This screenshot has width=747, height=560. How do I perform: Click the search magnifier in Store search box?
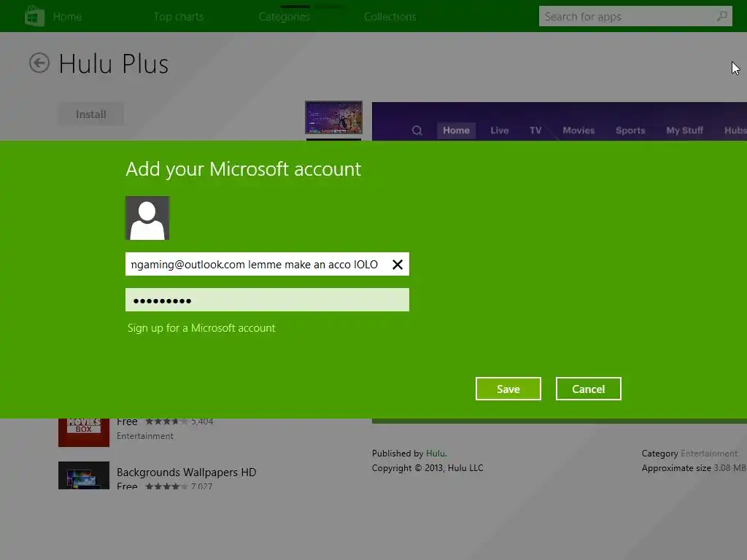pos(721,16)
